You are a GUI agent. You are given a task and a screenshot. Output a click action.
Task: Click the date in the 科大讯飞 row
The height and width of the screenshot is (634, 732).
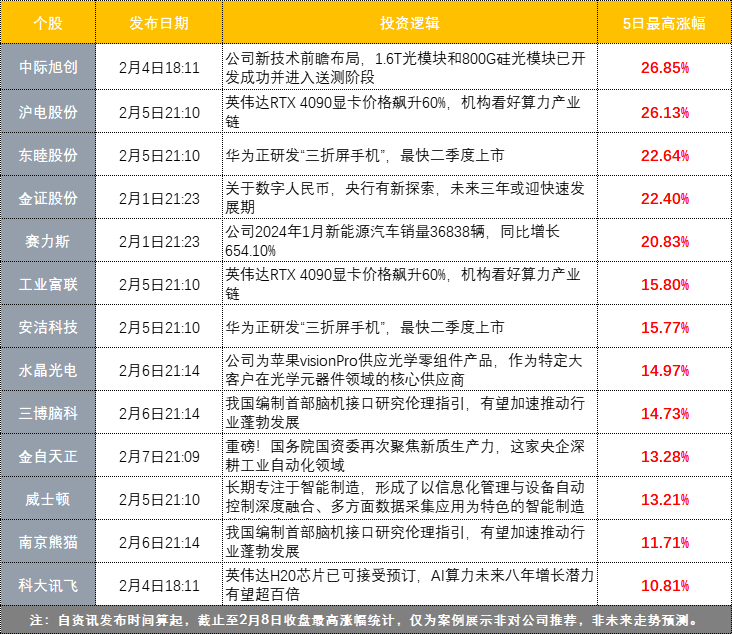pos(159,585)
